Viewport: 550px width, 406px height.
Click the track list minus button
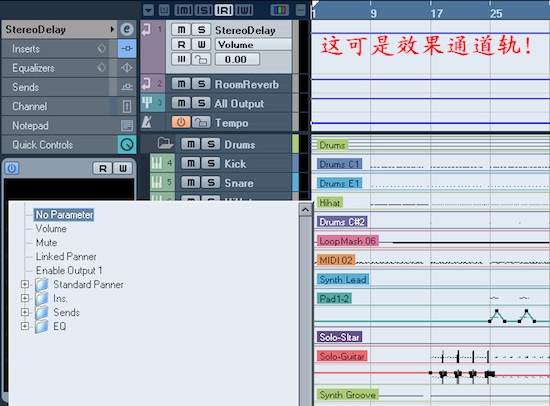point(301,10)
